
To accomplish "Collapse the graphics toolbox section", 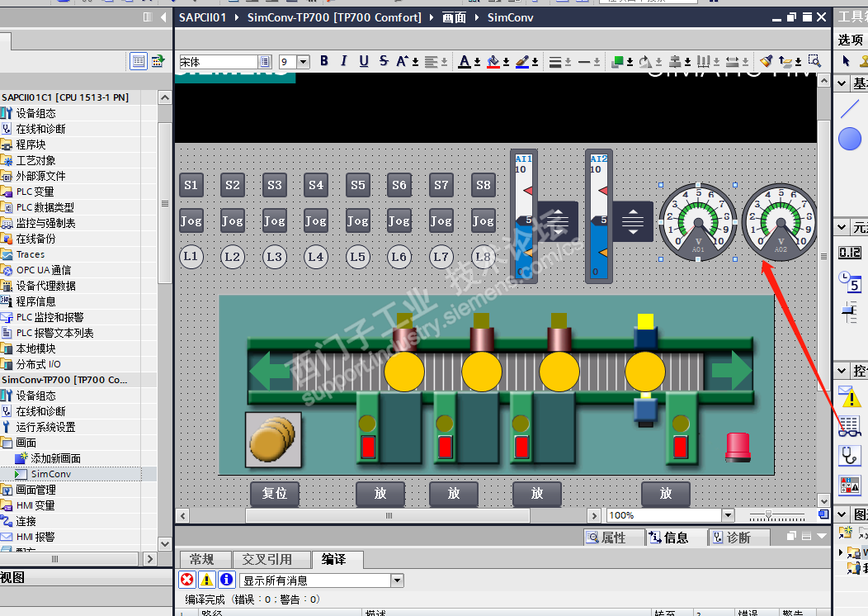I will 842,514.
